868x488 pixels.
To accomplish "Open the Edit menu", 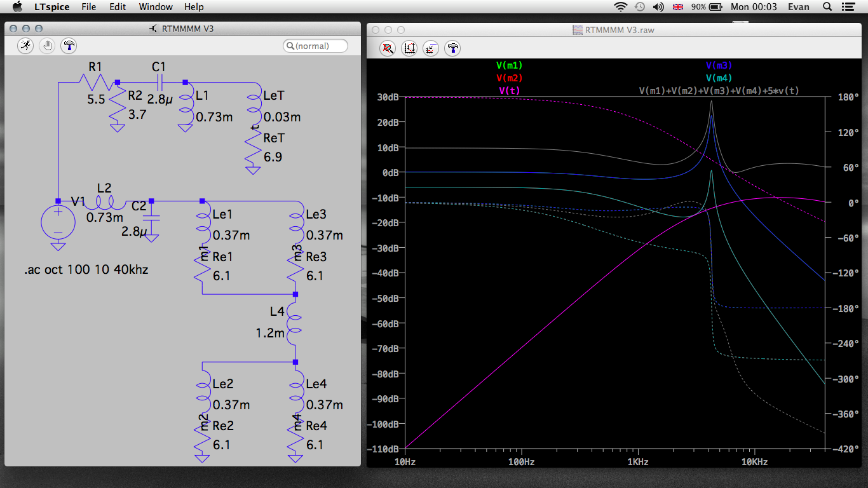I will click(x=118, y=7).
